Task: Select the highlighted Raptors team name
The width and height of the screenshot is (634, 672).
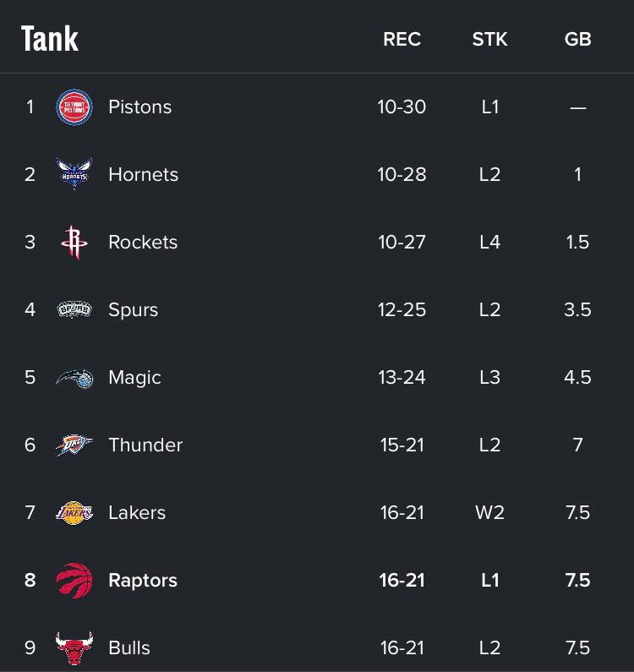Action: pos(143,581)
